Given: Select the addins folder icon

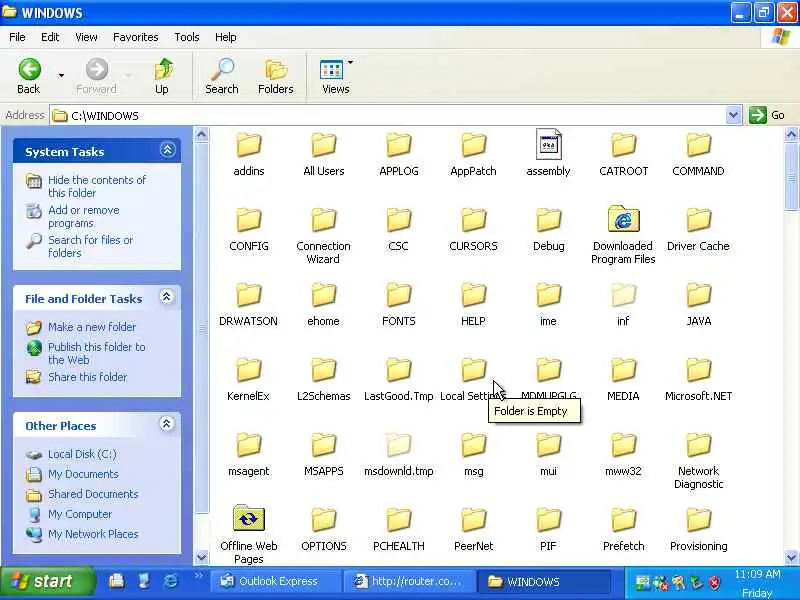Looking at the screenshot, I should pos(249,145).
